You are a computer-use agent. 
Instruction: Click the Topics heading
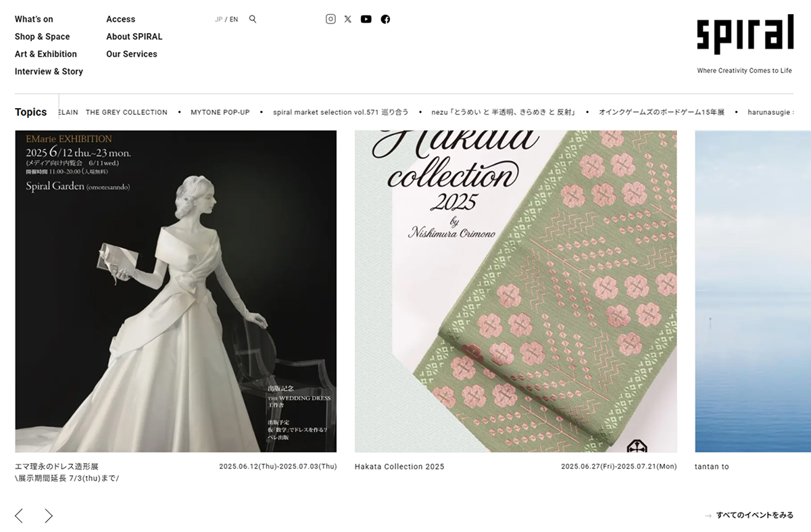click(31, 112)
